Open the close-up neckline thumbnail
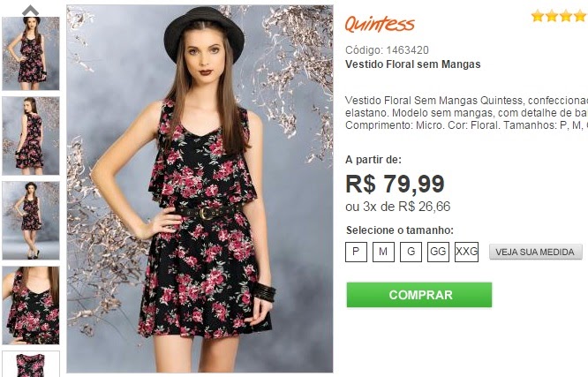Image resolution: width=588 pixels, height=377 pixels. click(x=31, y=305)
